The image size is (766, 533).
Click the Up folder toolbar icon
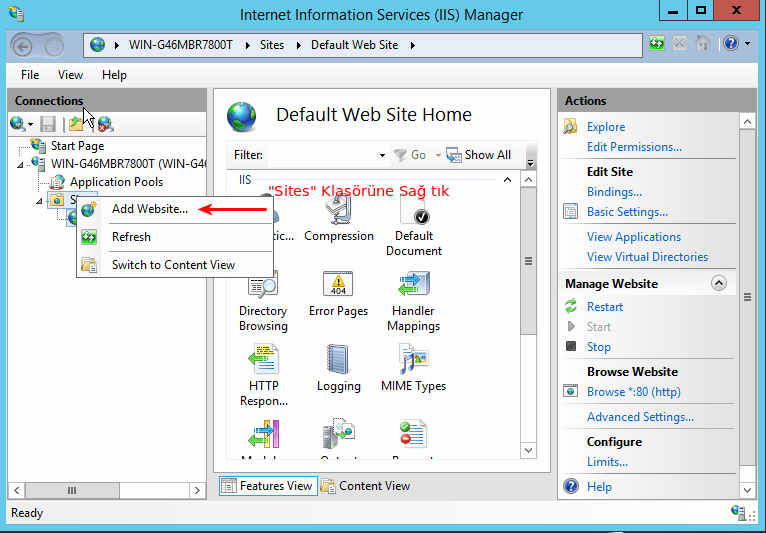click(76, 124)
